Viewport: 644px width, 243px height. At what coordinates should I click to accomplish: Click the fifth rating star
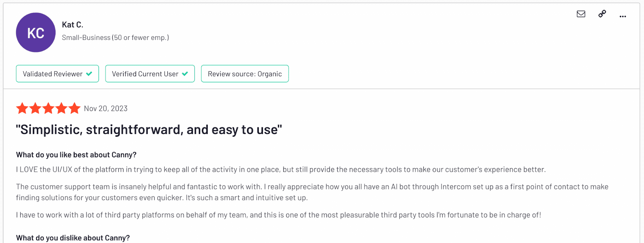pos(74,108)
